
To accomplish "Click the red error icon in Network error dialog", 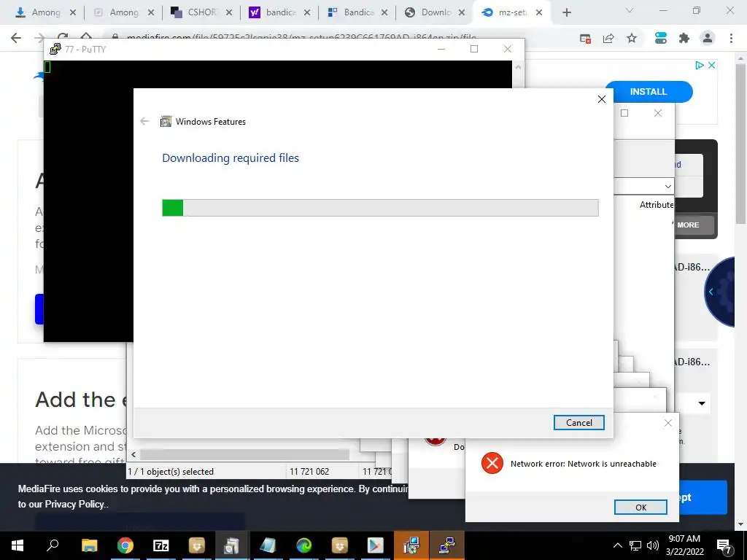I will click(492, 463).
